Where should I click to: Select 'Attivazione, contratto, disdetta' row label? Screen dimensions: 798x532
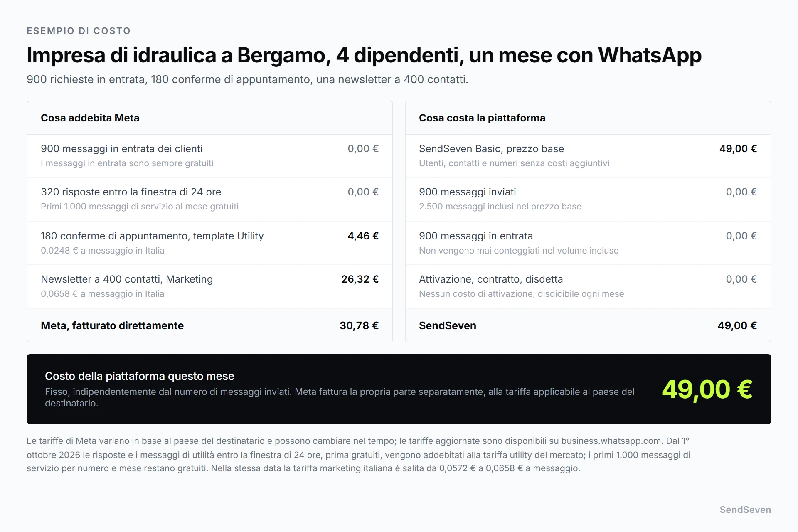click(x=491, y=279)
